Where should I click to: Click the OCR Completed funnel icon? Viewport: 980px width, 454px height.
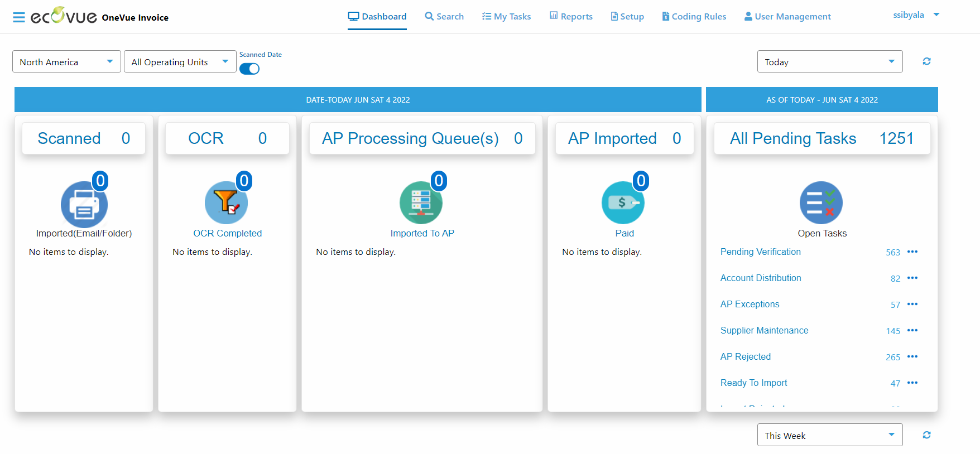[227, 203]
